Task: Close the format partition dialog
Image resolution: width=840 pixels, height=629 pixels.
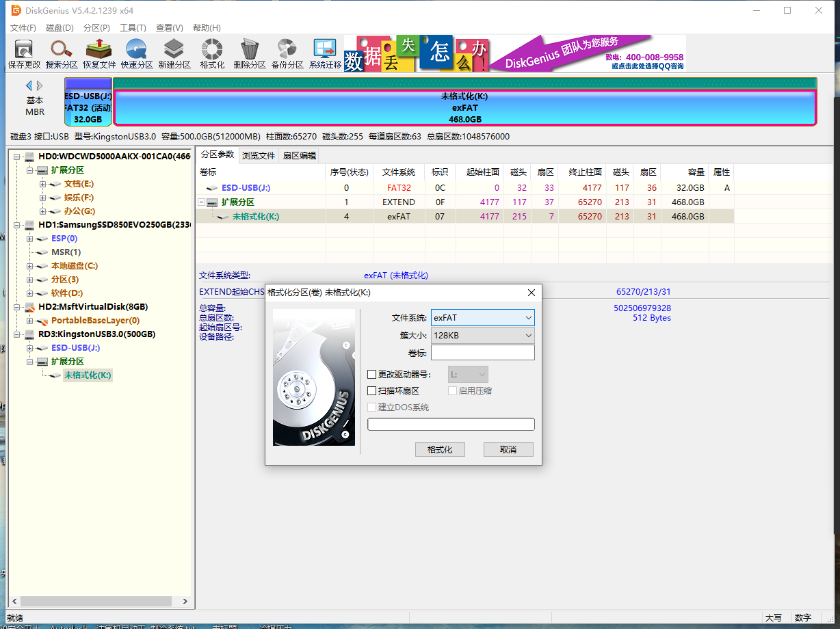Action: pyautogui.click(x=531, y=293)
